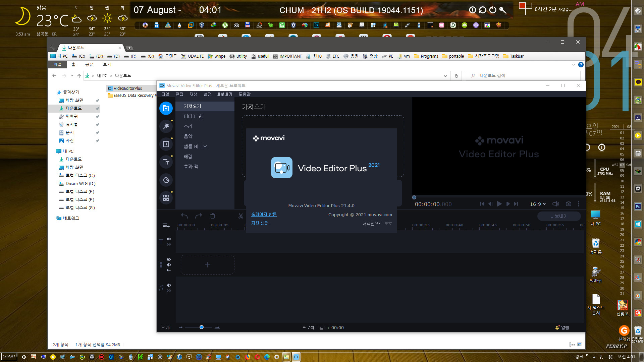Toggle title track link icon
The image size is (644, 362).
(x=169, y=244)
